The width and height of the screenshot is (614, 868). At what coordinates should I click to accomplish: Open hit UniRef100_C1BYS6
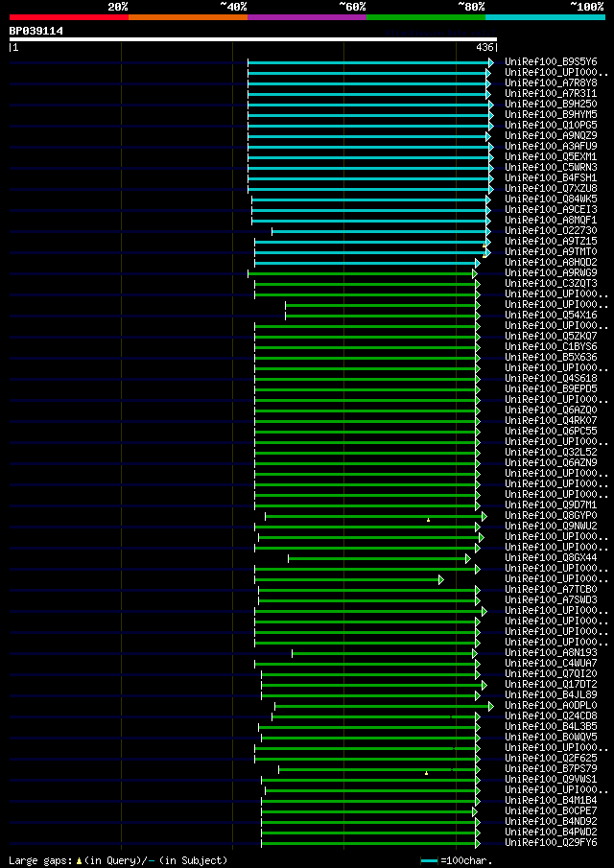coord(551,346)
